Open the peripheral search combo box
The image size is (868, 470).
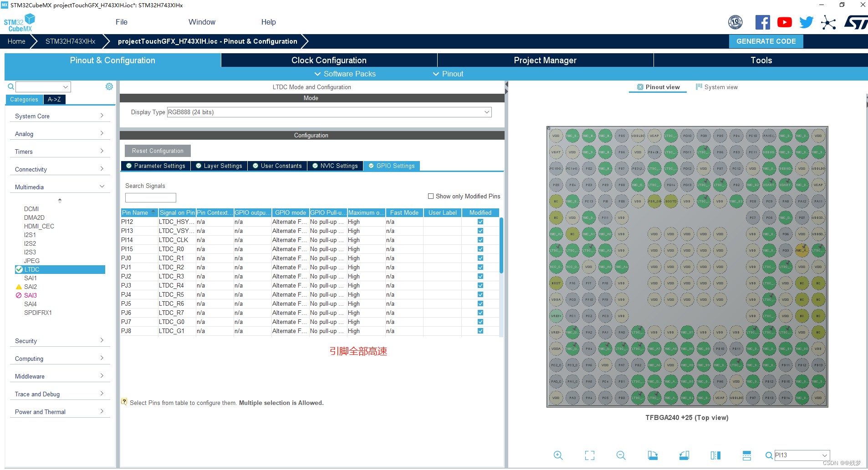(x=43, y=87)
